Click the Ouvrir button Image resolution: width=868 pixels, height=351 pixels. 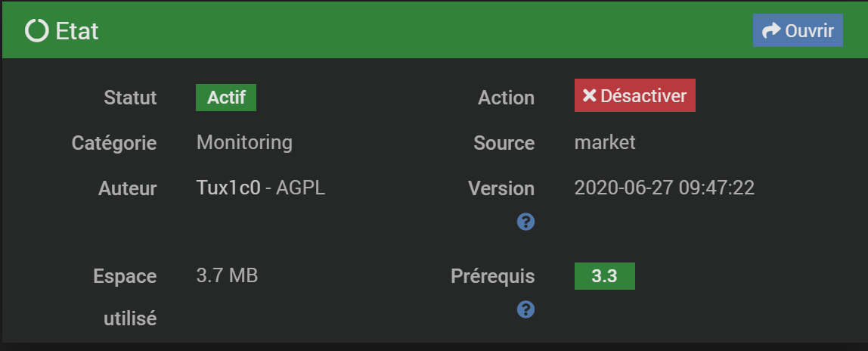pos(798,30)
